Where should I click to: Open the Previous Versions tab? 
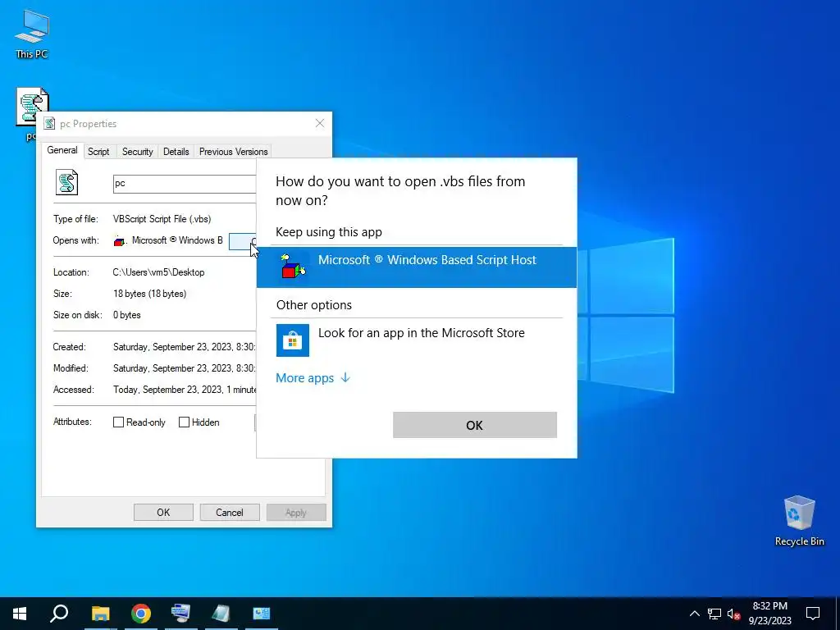[233, 152]
